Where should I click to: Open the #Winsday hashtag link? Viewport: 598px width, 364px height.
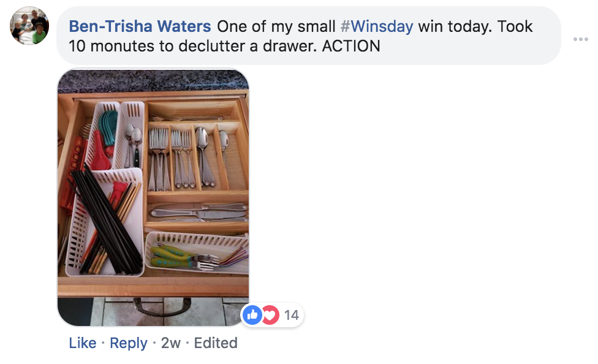pyautogui.click(x=376, y=26)
